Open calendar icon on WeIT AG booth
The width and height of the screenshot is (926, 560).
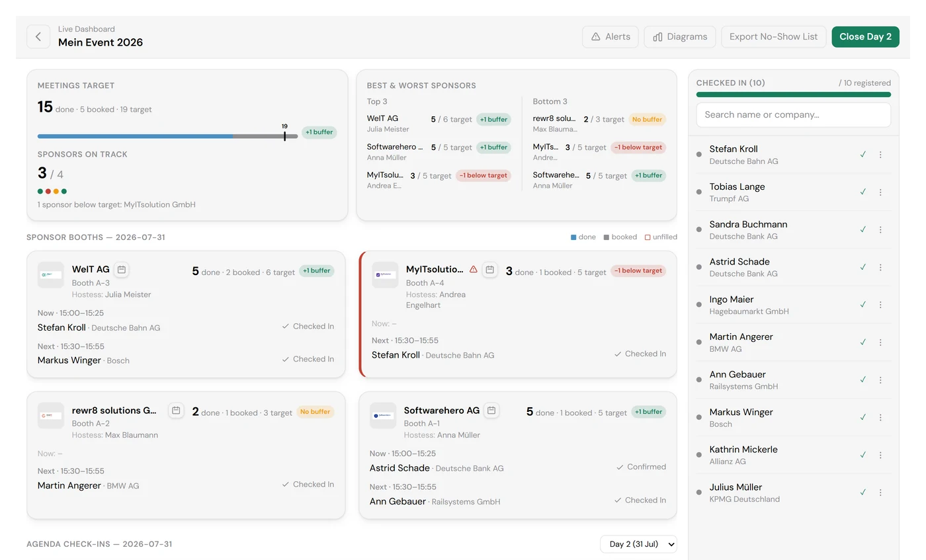121,270
